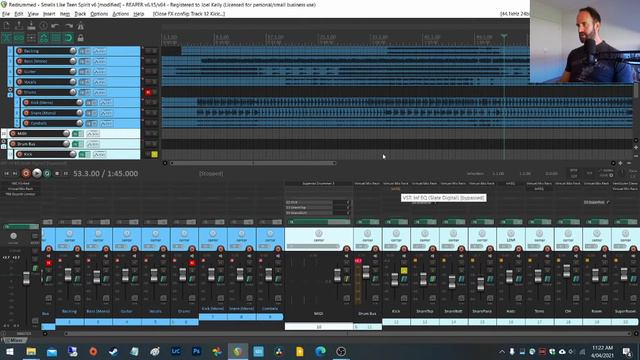Arm the Drum Bus strip in the mixer
The height and width of the screenshot is (360, 640).
(x=375, y=249)
